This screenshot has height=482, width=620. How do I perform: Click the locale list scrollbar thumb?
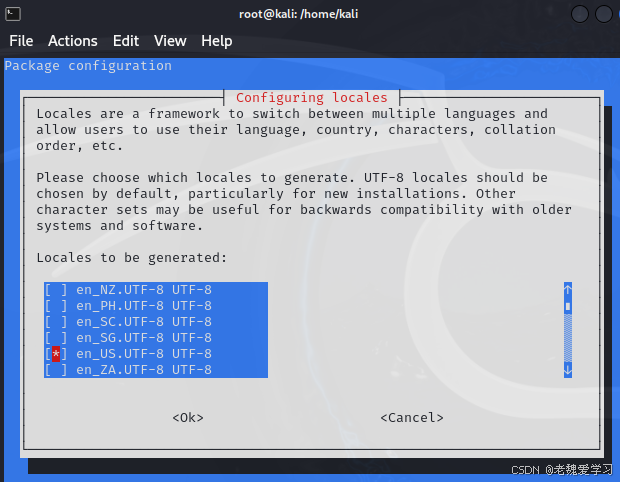(568, 306)
